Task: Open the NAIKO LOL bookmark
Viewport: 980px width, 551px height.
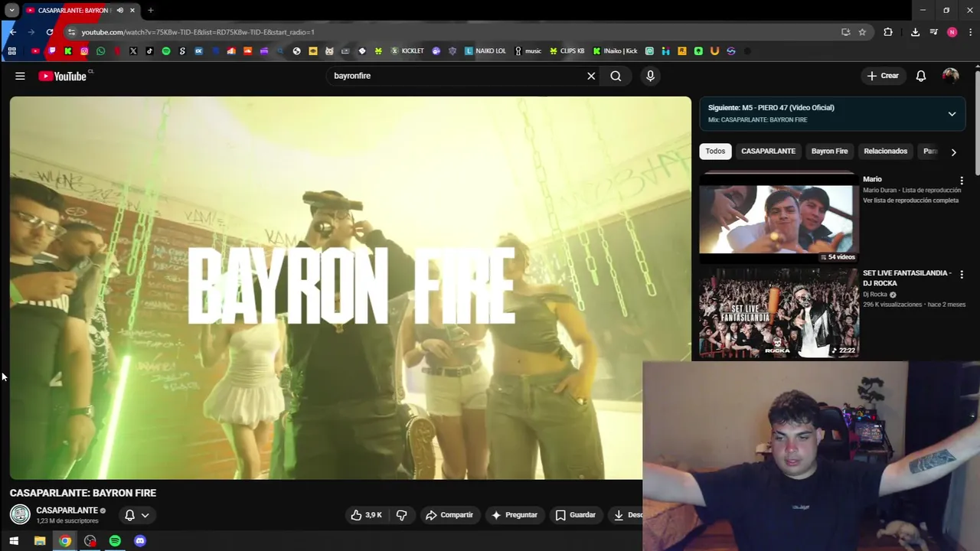Action: coord(485,51)
